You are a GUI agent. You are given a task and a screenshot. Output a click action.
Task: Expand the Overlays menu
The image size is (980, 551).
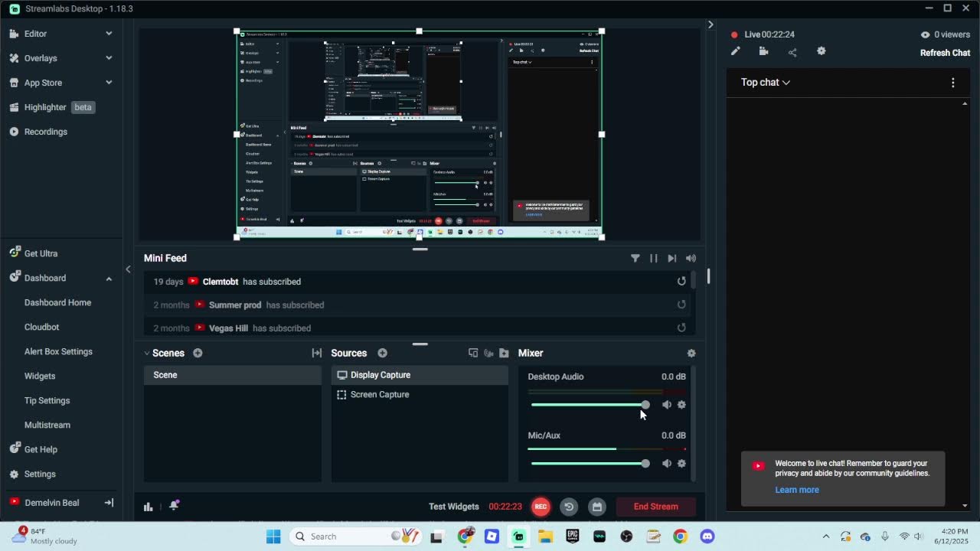(61, 58)
